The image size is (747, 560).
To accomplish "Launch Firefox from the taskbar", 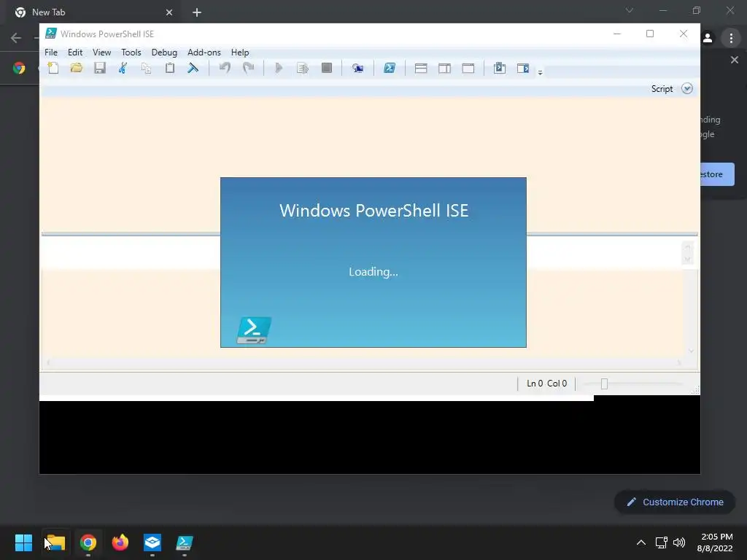I will (x=120, y=542).
